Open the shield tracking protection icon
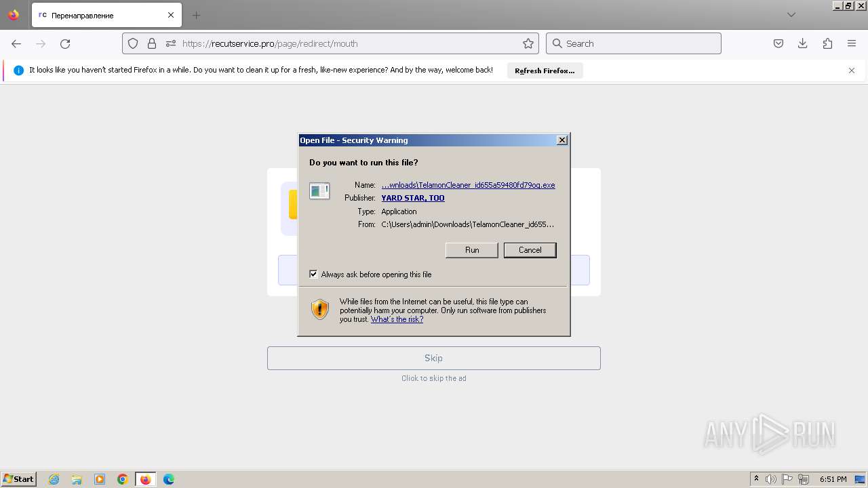The image size is (868, 488). 133,43
